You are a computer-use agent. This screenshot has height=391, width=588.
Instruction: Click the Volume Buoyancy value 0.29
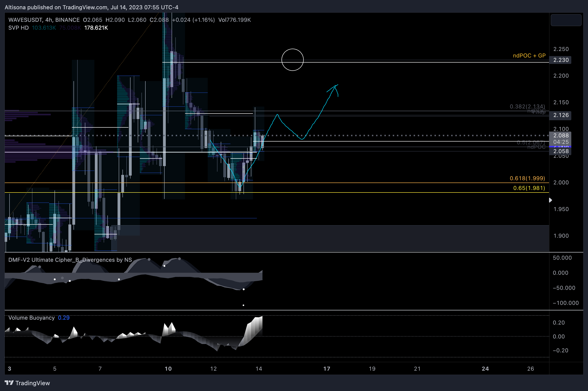(x=64, y=318)
